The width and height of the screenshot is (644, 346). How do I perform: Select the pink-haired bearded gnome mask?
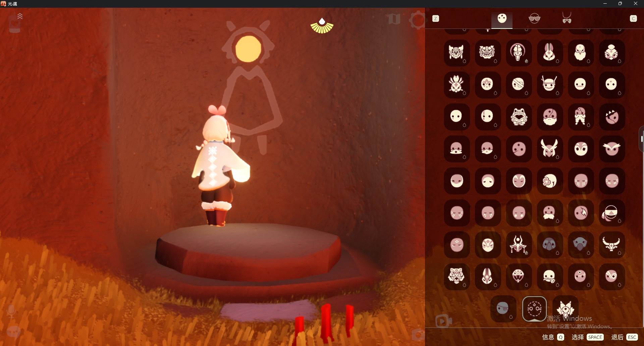click(x=581, y=116)
